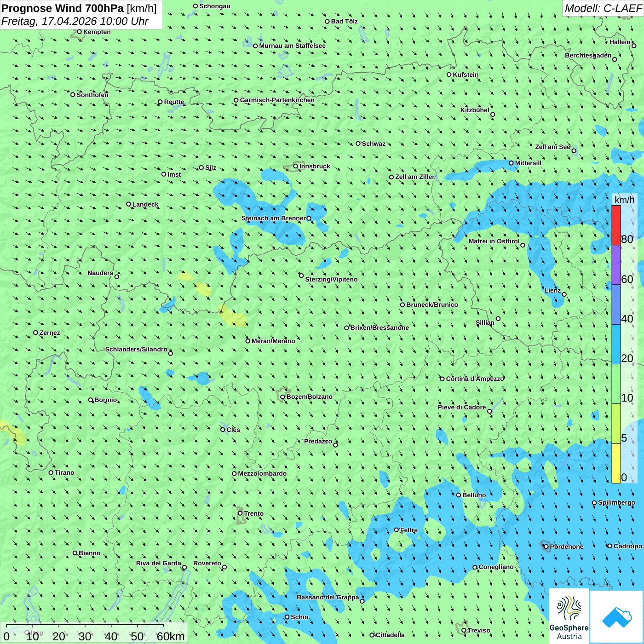
Task: Click the Zernez town label
Action: coord(50,333)
